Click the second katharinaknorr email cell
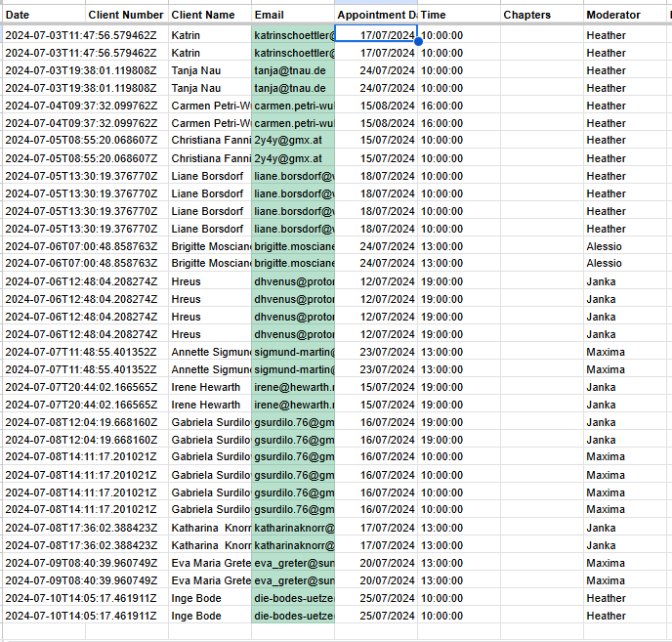Image resolution: width=672 pixels, height=642 pixels. tap(293, 545)
